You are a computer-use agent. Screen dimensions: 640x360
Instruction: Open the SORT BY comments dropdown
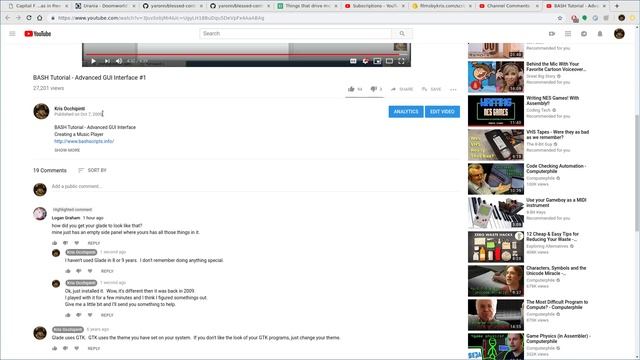pos(93,170)
